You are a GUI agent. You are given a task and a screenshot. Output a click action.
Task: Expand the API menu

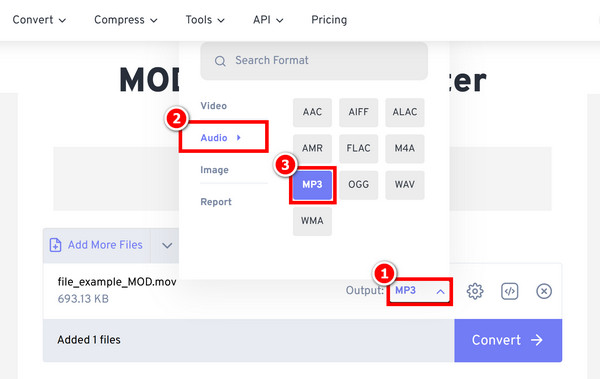pyautogui.click(x=268, y=20)
